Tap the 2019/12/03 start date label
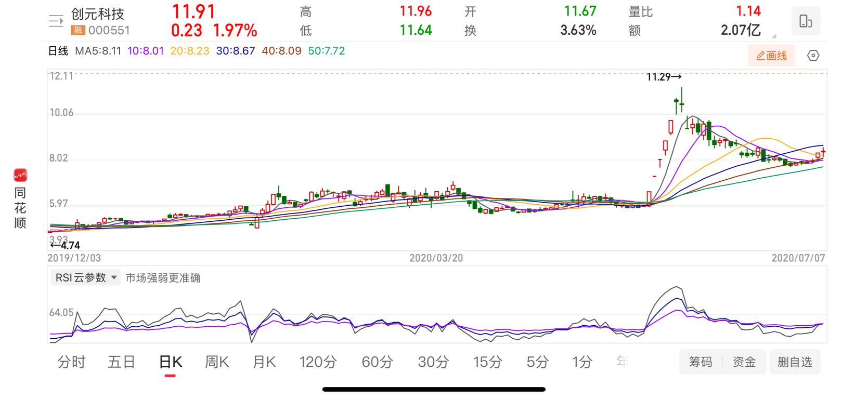This screenshot has height=399, width=868. pyautogui.click(x=74, y=258)
